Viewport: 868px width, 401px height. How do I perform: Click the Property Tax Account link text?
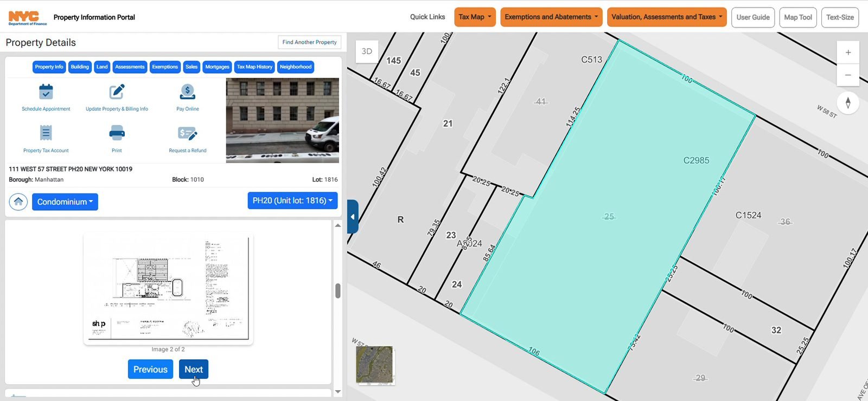click(x=46, y=151)
